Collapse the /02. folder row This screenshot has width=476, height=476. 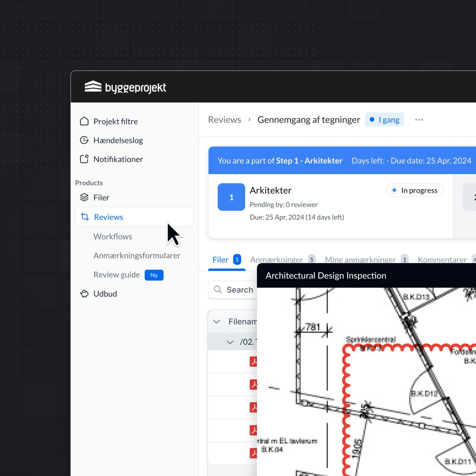[230, 342]
